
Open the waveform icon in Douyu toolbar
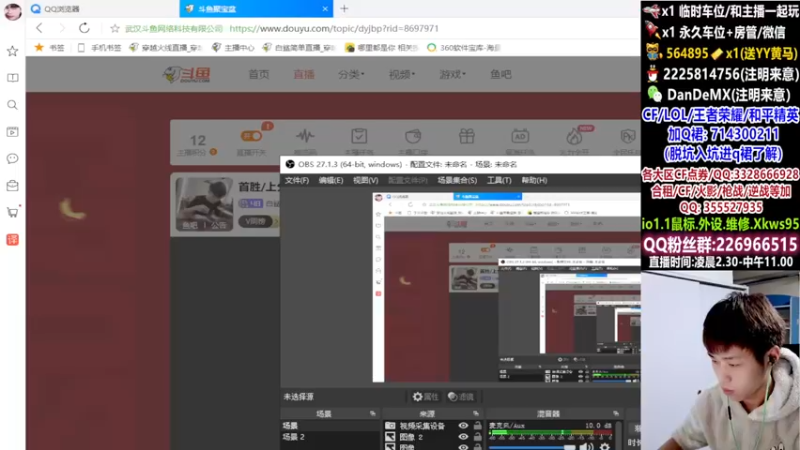click(x=305, y=136)
